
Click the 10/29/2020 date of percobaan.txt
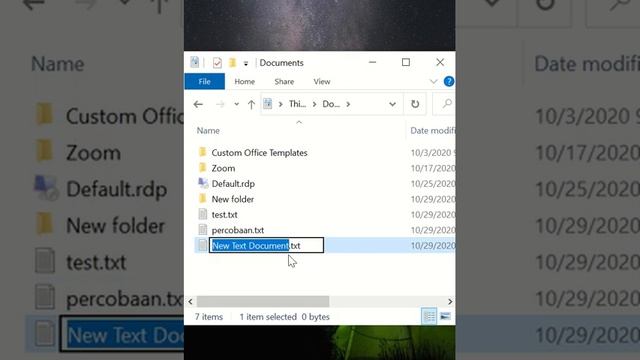point(433,231)
